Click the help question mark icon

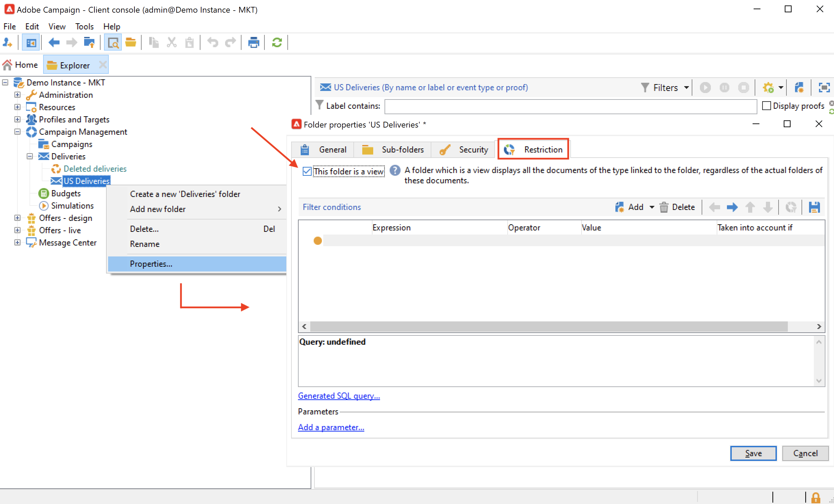395,170
